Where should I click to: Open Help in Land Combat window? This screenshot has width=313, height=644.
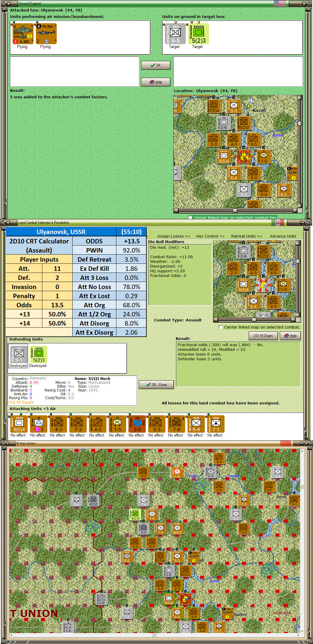pyautogui.click(x=290, y=336)
